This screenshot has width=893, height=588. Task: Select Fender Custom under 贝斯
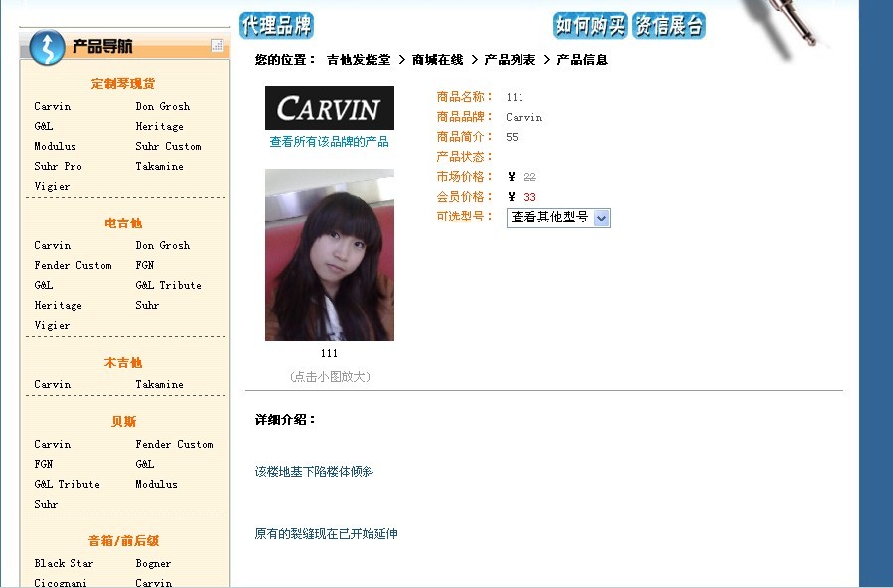174,444
